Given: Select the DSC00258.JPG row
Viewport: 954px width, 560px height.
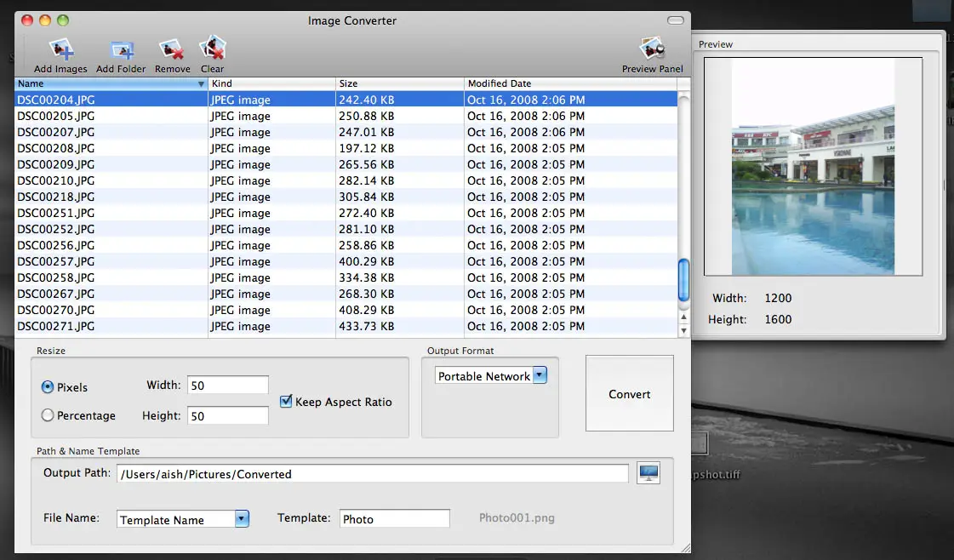Looking at the screenshot, I should pyautogui.click(x=346, y=277).
